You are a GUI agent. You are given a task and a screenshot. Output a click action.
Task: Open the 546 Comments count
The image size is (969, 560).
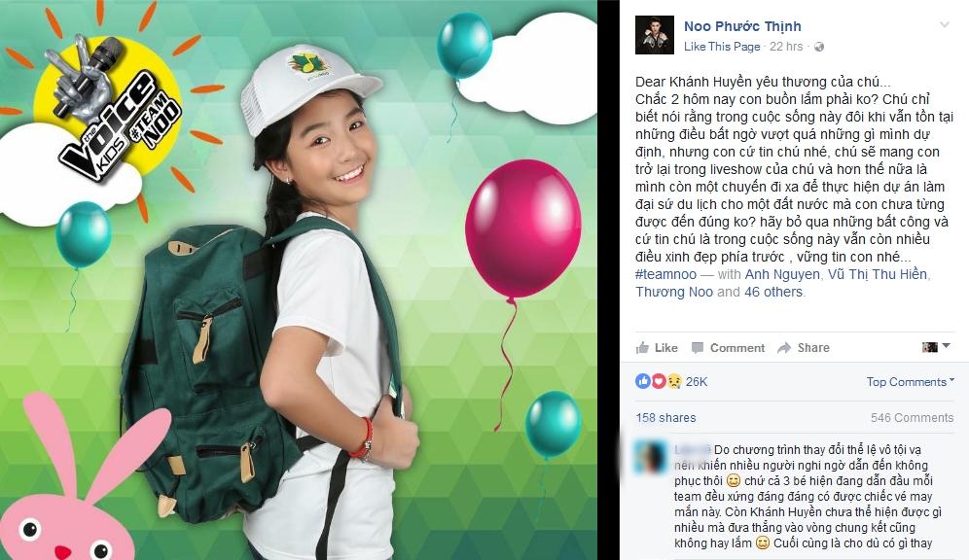click(x=913, y=417)
